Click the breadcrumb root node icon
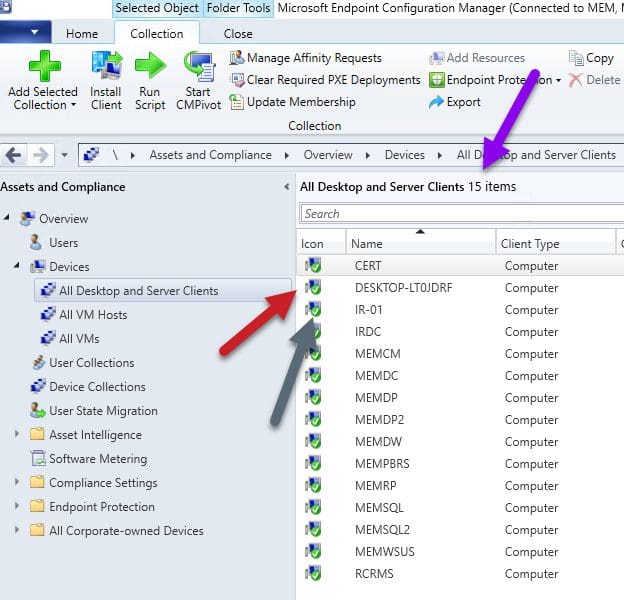The image size is (624, 600). (92, 155)
